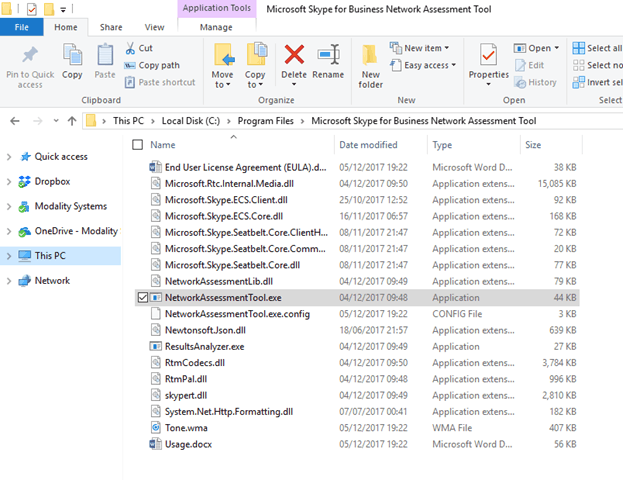The height and width of the screenshot is (480, 623).
Task: Sort by the Type column header
Action: coord(442,145)
